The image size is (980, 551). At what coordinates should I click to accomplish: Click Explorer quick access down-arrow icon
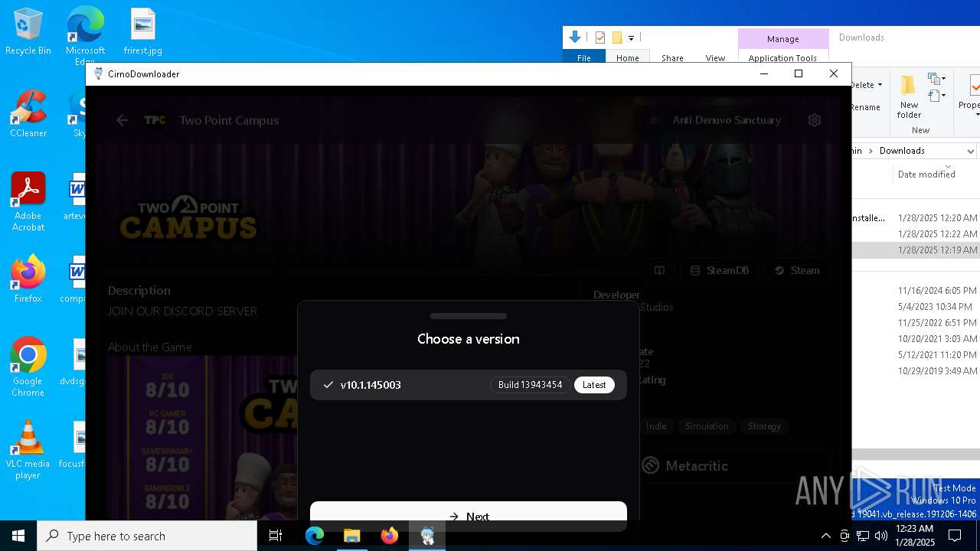[575, 37]
